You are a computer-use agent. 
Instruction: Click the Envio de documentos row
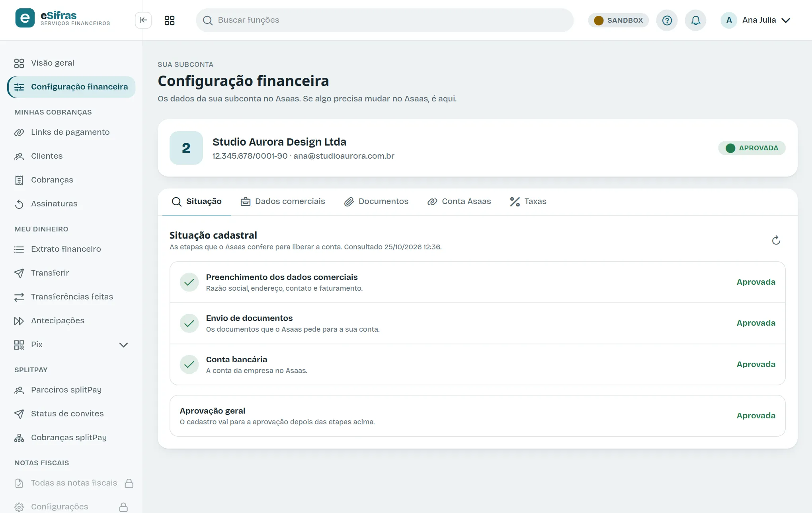[x=477, y=323]
